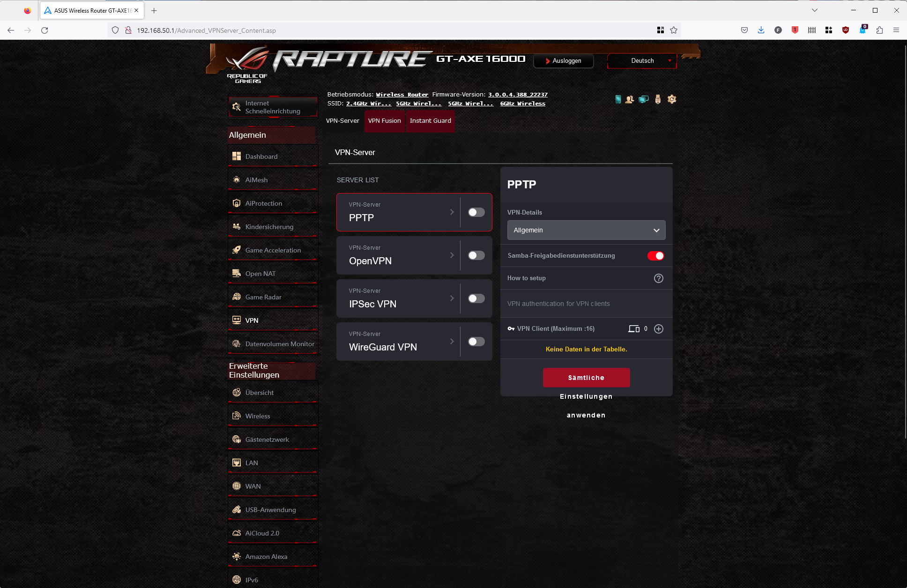Click the Ausloggen button
The width and height of the screenshot is (907, 588).
(564, 61)
